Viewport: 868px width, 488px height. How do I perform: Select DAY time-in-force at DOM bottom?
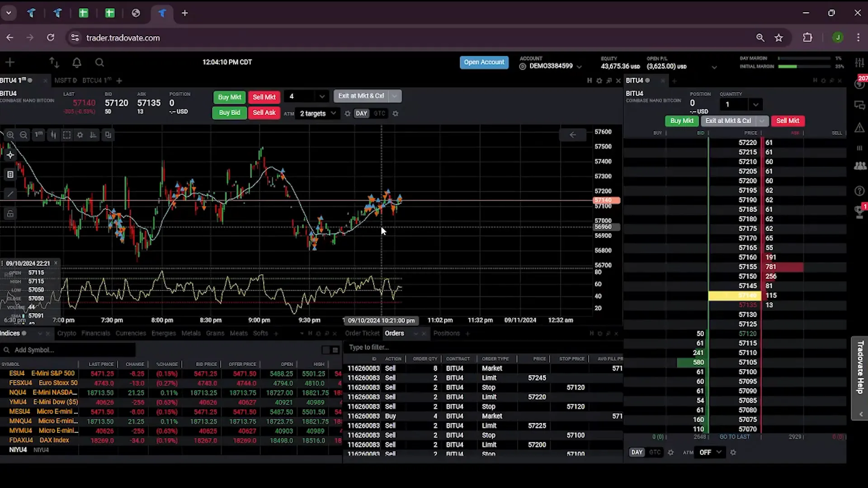click(637, 452)
